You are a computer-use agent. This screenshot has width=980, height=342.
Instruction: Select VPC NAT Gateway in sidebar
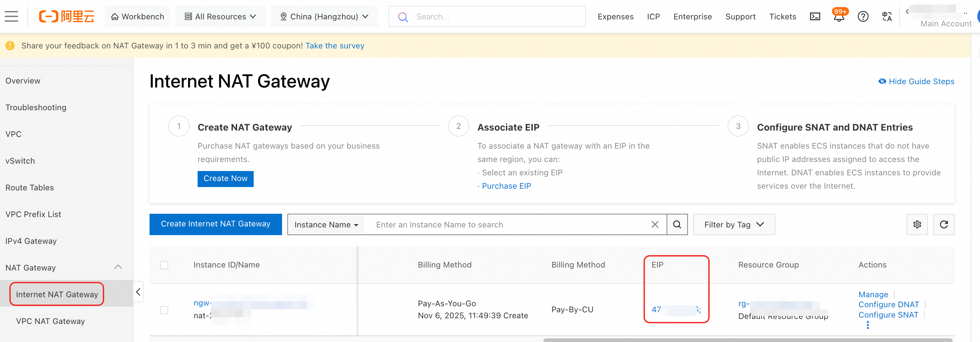50,321
